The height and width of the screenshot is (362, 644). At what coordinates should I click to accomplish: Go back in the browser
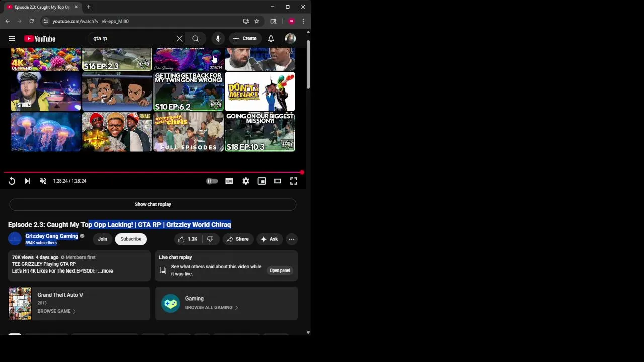click(x=8, y=21)
